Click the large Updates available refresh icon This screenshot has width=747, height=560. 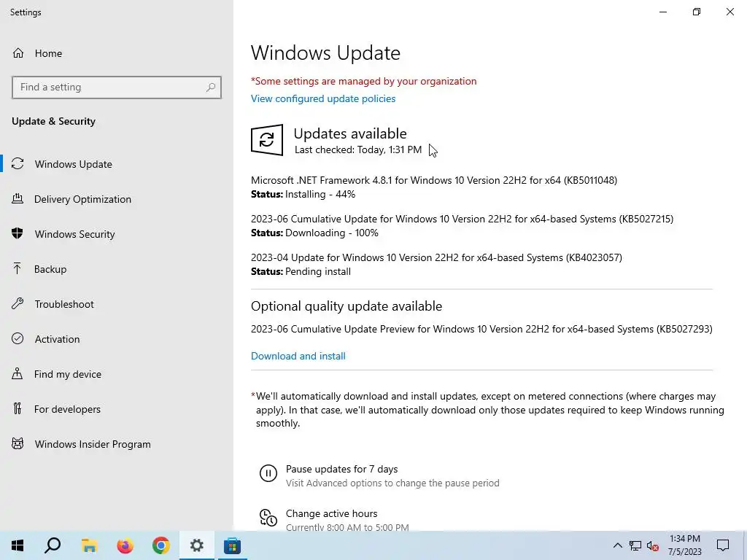267,140
